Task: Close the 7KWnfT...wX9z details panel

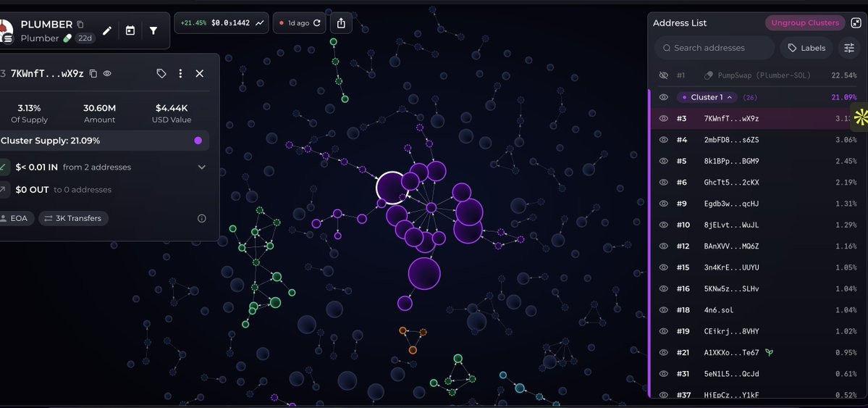Action: point(200,73)
